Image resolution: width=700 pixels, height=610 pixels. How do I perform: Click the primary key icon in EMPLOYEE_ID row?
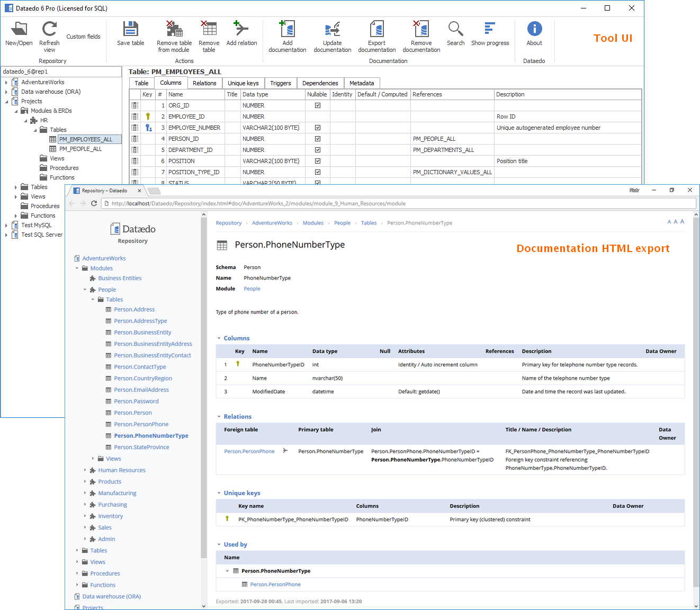coord(148,116)
